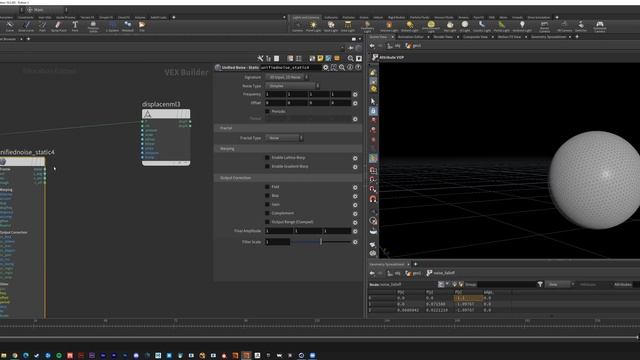The width and height of the screenshot is (640, 360).
Task: Select the Metaball shelf tool
Action: click(127, 27)
